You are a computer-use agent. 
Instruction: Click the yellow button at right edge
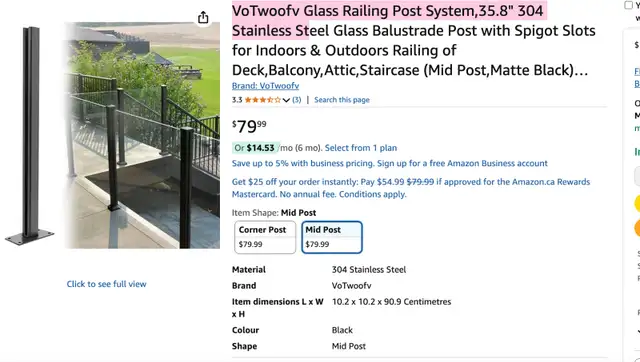click(x=637, y=204)
